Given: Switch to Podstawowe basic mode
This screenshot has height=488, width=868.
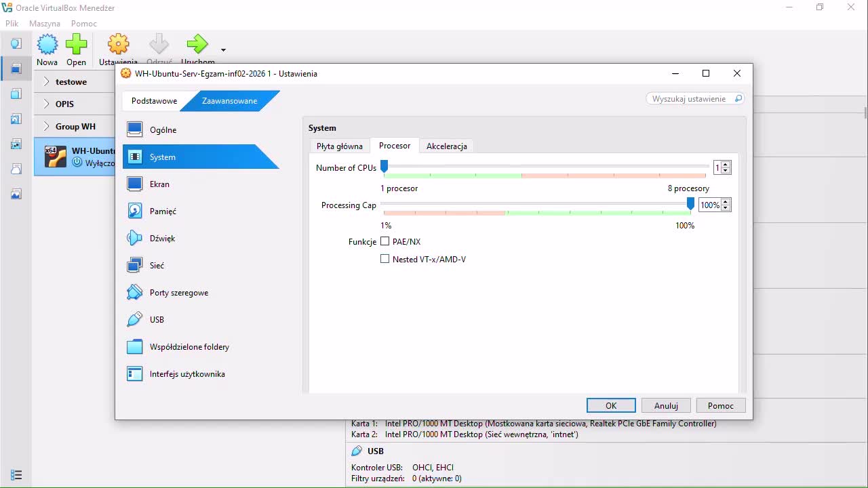Looking at the screenshot, I should 155,101.
